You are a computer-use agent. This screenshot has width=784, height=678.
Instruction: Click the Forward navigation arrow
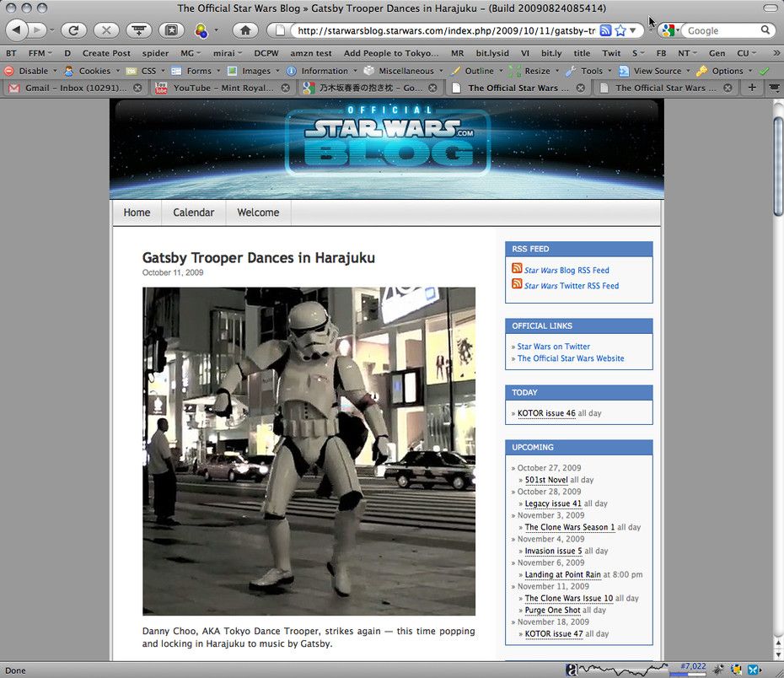click(x=38, y=30)
